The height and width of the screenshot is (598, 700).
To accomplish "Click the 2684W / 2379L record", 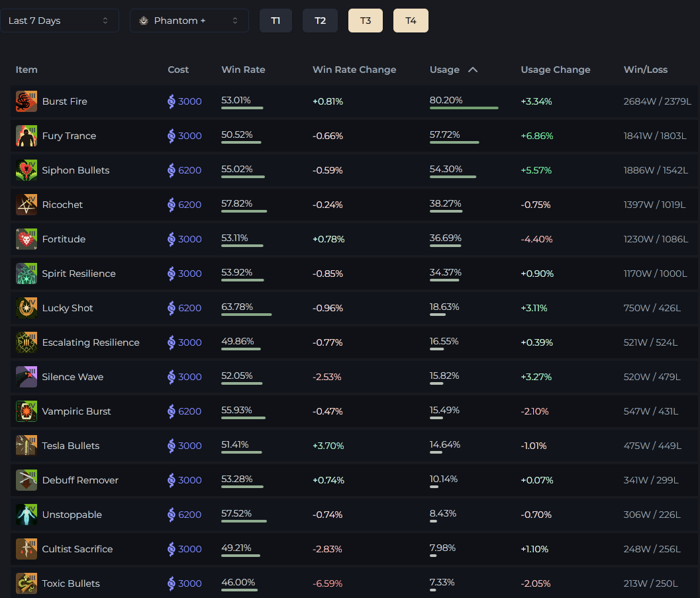I will point(657,101).
